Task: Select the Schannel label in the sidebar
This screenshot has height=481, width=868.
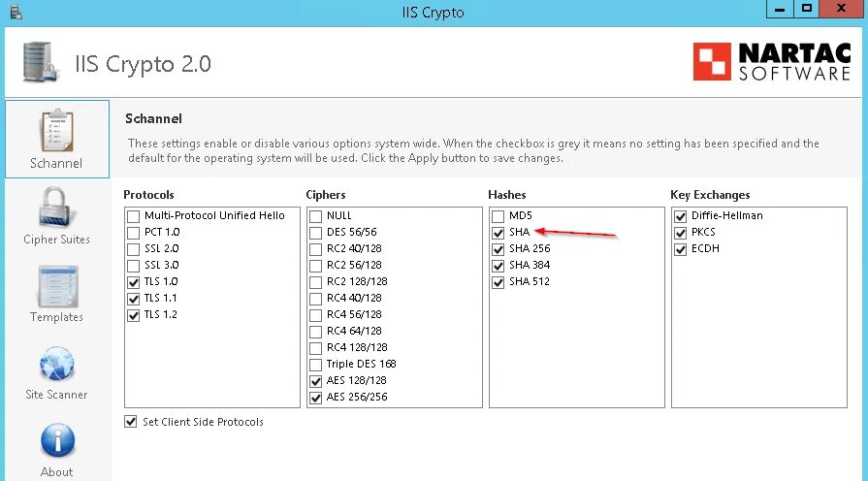Action: tap(56, 163)
